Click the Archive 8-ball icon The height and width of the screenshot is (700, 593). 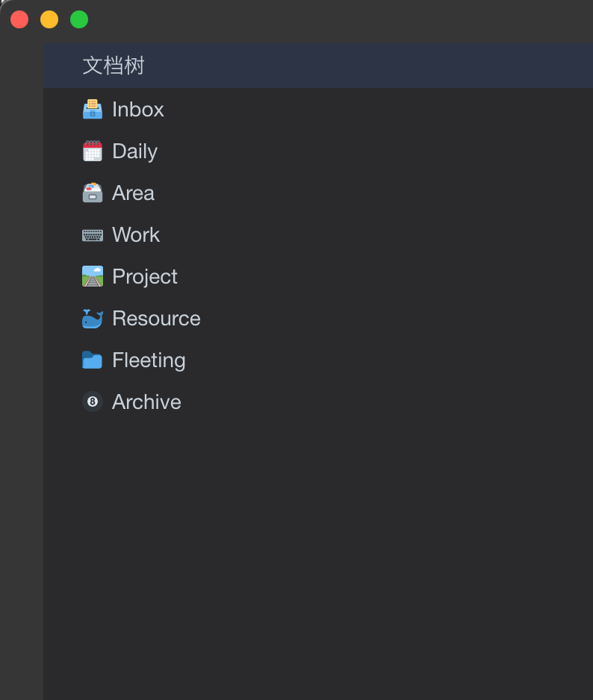point(92,402)
